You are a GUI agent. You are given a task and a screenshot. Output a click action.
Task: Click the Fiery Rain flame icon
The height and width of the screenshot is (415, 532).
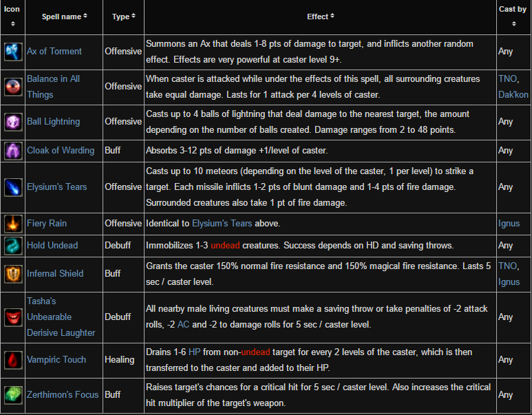12,223
